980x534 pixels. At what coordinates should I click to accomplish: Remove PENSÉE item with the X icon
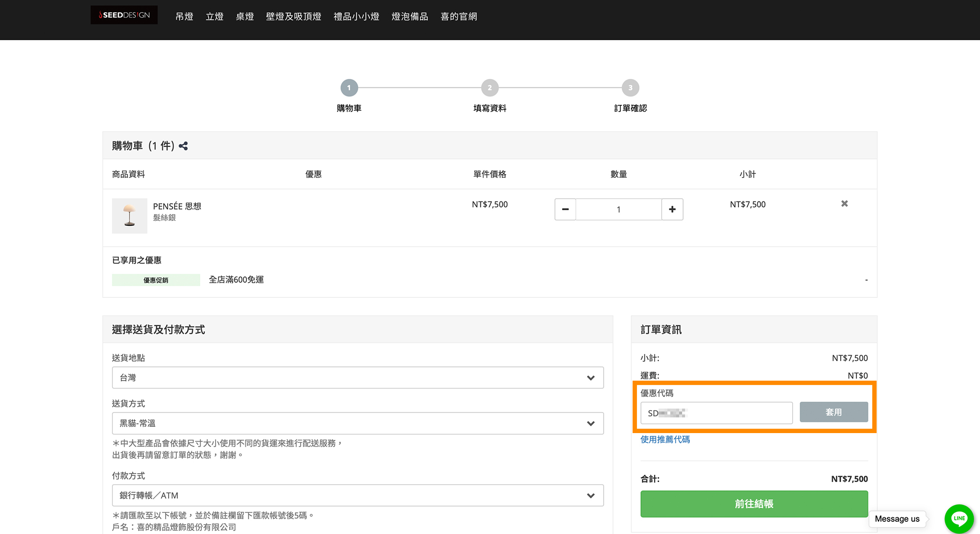click(x=844, y=204)
